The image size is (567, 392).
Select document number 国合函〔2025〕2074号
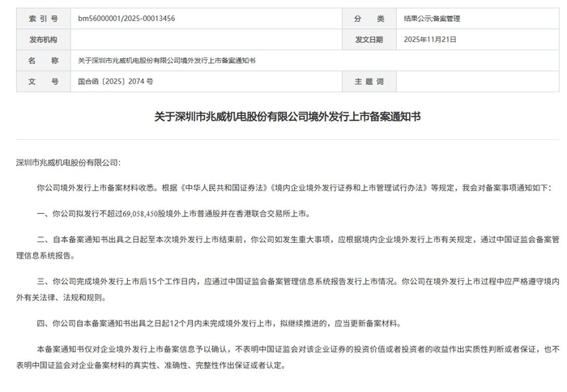point(115,81)
